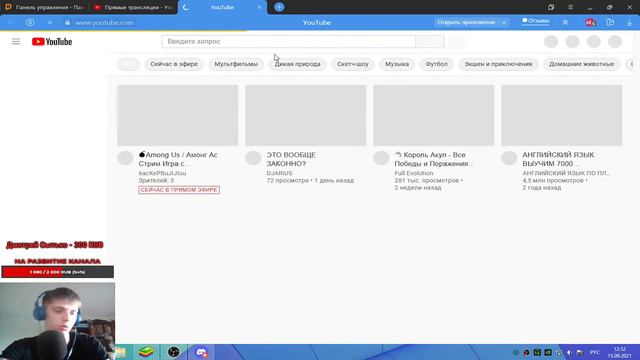Click the volume speaker tray icon
The width and height of the screenshot is (640, 360).
point(569,352)
